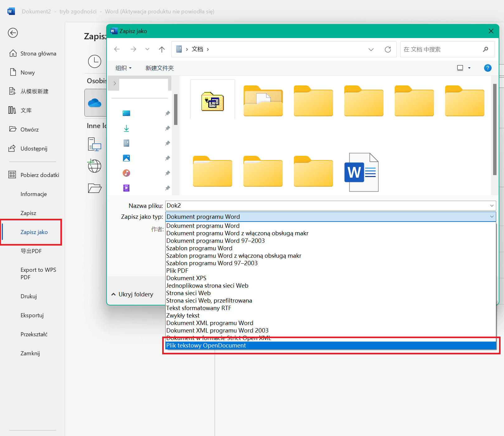Click the recent clock icon

click(x=95, y=61)
